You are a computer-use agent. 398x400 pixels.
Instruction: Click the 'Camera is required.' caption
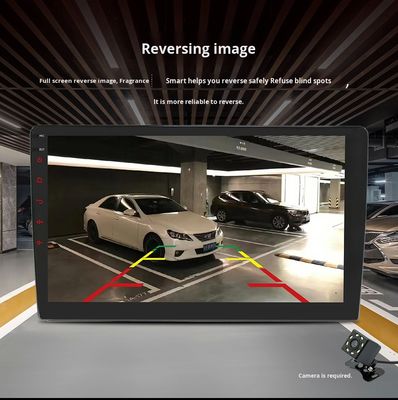point(325,376)
